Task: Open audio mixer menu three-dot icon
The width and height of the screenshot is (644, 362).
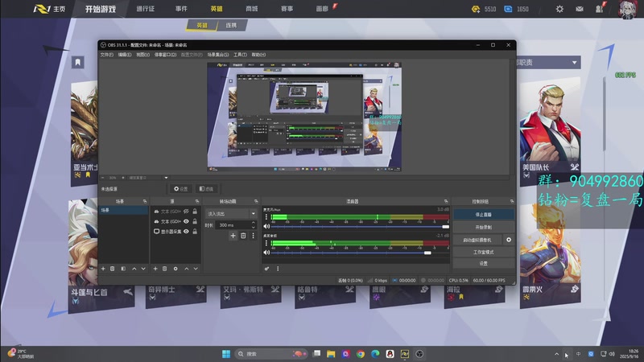Action: click(278, 269)
